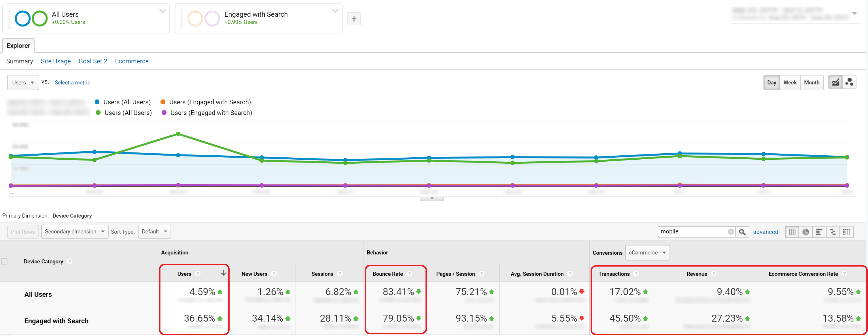
Task: Clear the 'mobile' search filter
Action: (731, 232)
